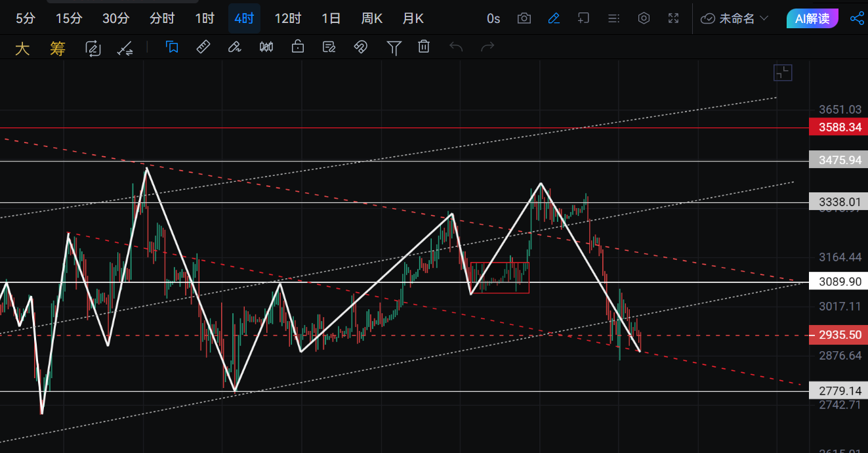Image resolution: width=868 pixels, height=453 pixels.
Task: Click the red 3588.34 price label
Action: [x=838, y=127]
